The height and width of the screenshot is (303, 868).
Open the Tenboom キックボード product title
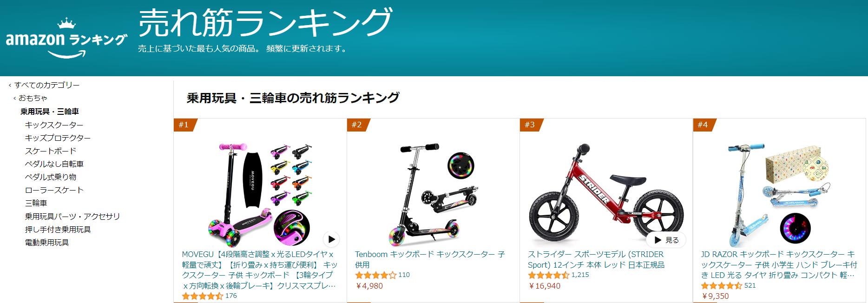pos(430,259)
